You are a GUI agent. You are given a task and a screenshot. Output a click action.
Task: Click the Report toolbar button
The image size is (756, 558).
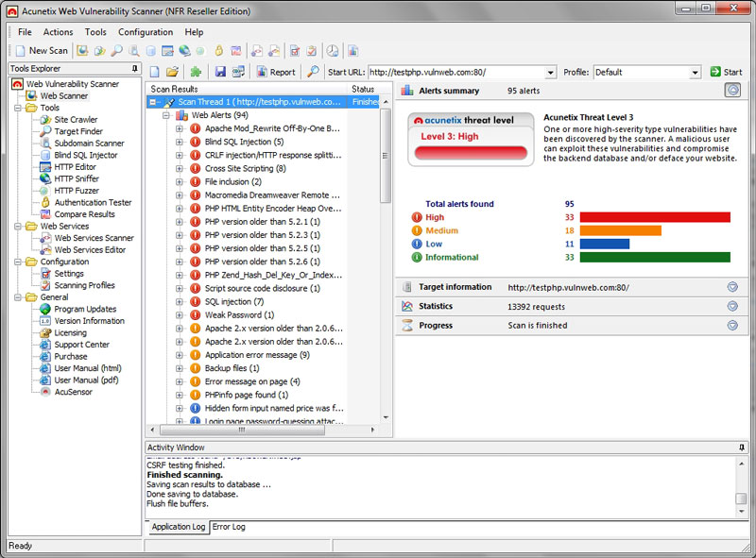(x=275, y=72)
